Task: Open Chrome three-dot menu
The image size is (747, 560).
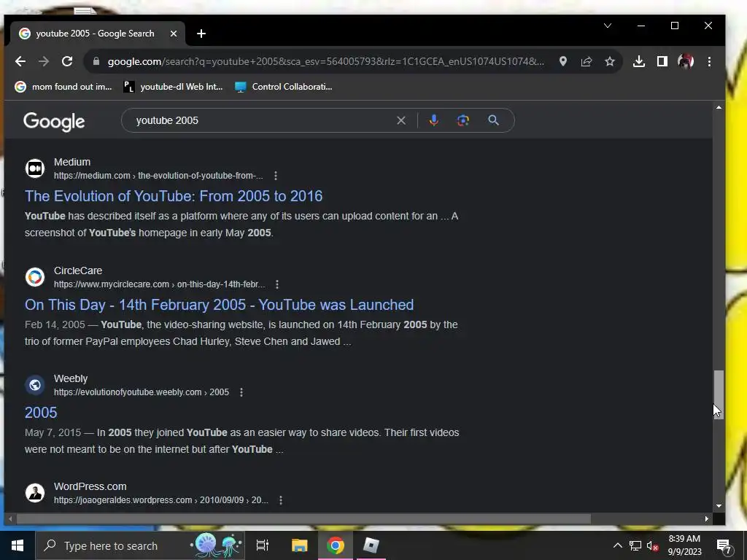Action: point(709,61)
